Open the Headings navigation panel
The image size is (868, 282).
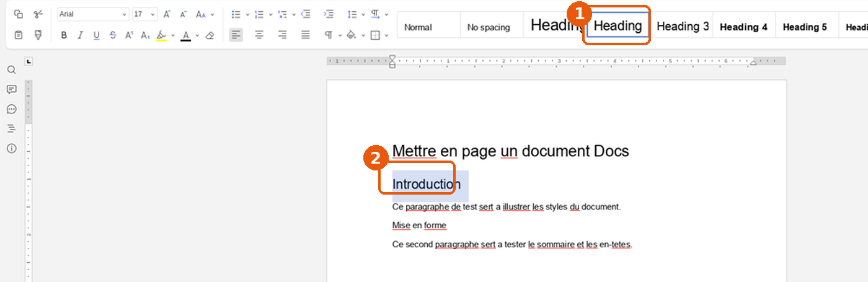[11, 128]
